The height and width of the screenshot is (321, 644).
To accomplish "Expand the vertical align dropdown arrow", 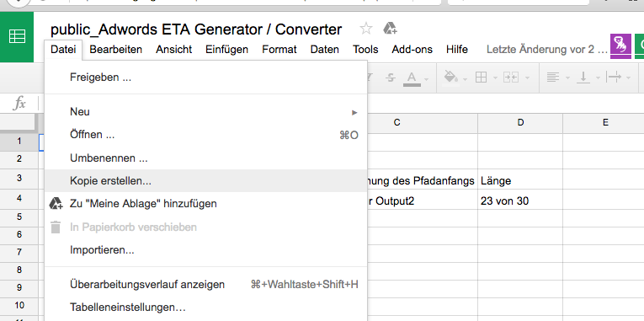I will 598,78.
